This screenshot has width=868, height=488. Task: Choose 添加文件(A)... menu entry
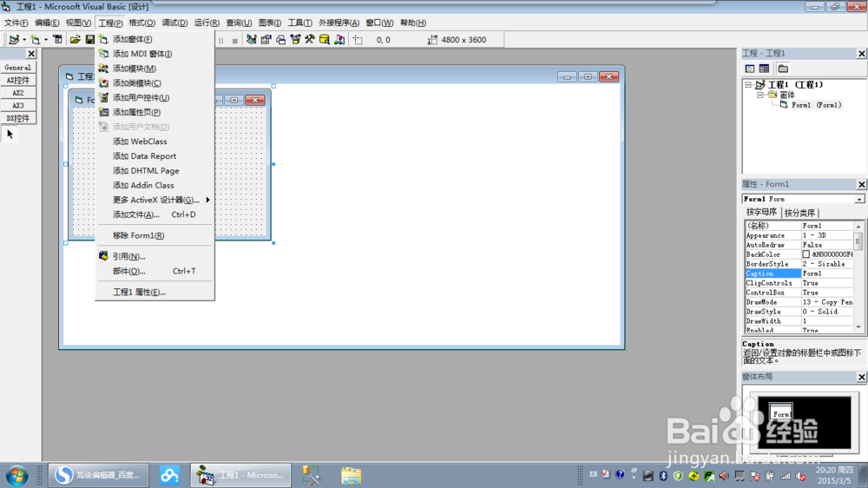pyautogui.click(x=155, y=214)
